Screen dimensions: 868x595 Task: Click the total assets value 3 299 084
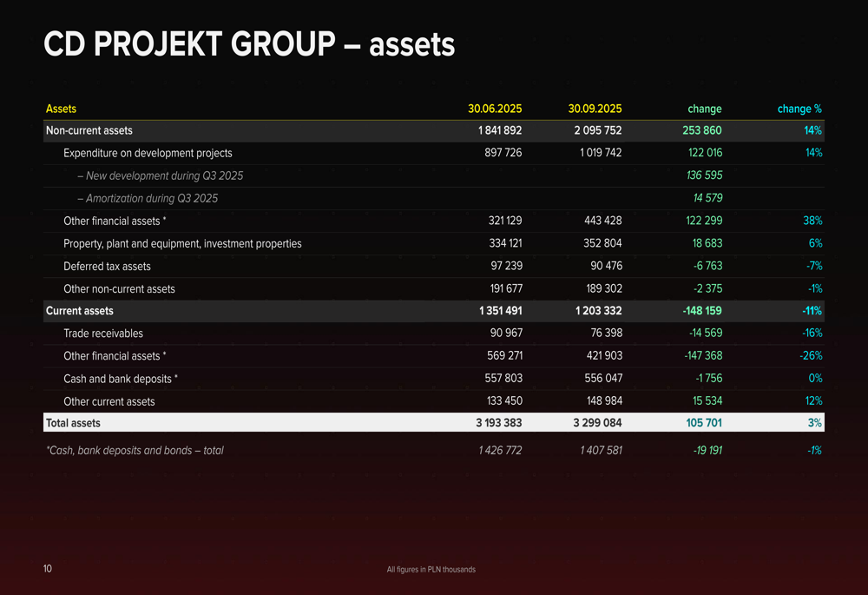click(x=597, y=423)
